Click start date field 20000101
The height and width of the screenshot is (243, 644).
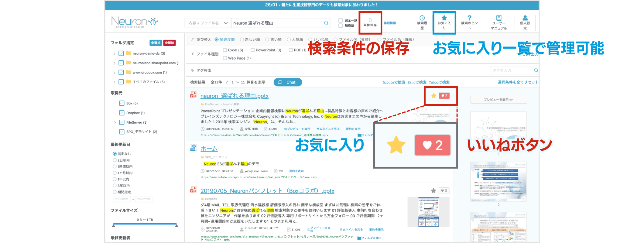(x=122, y=199)
